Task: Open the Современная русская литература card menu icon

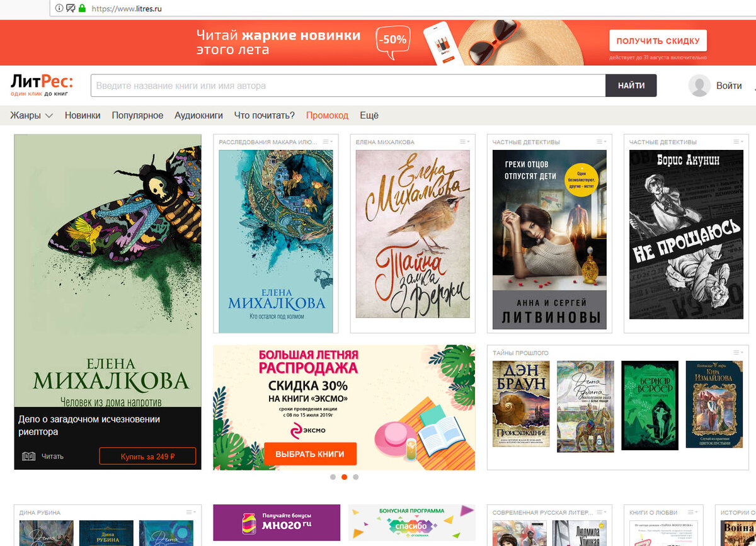Action: (601, 513)
